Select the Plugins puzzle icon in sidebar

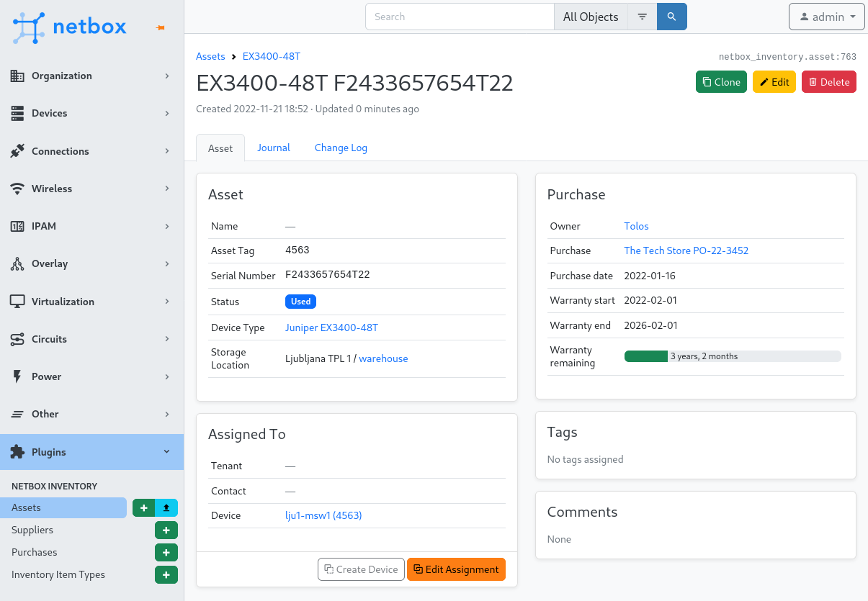(16, 452)
